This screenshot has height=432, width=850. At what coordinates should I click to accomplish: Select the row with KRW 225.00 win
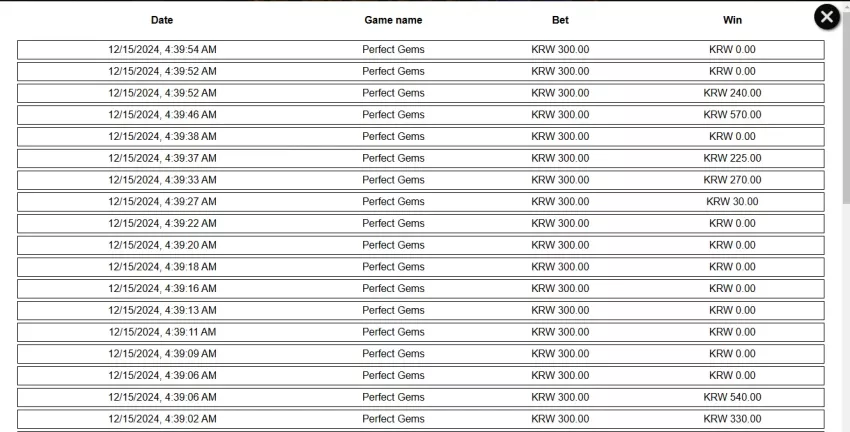[421, 158]
